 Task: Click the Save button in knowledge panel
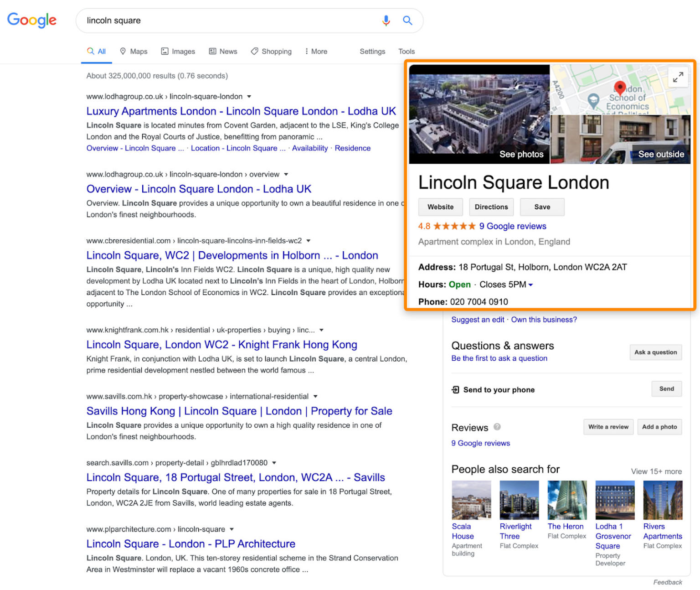(542, 207)
